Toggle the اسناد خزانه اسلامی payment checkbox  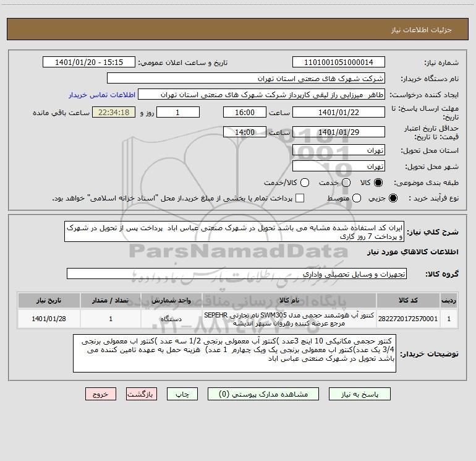pyautogui.click(x=300, y=198)
